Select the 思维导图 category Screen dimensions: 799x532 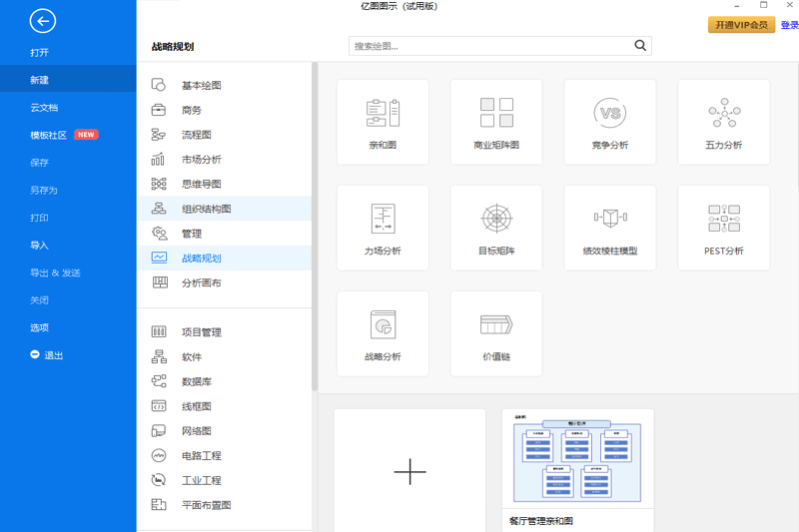point(201,184)
